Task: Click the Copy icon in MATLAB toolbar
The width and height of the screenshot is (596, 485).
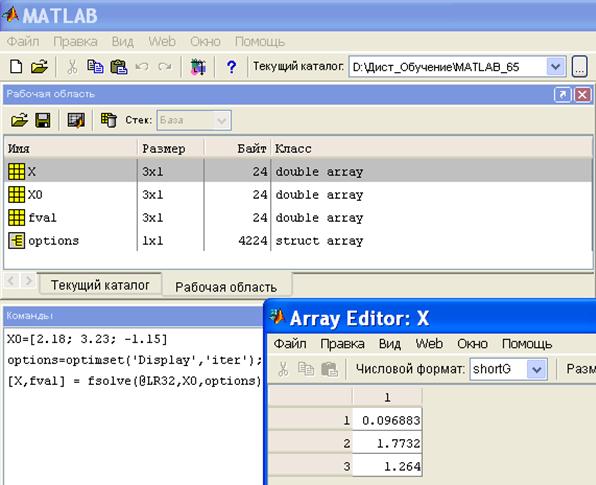Action: click(x=95, y=67)
